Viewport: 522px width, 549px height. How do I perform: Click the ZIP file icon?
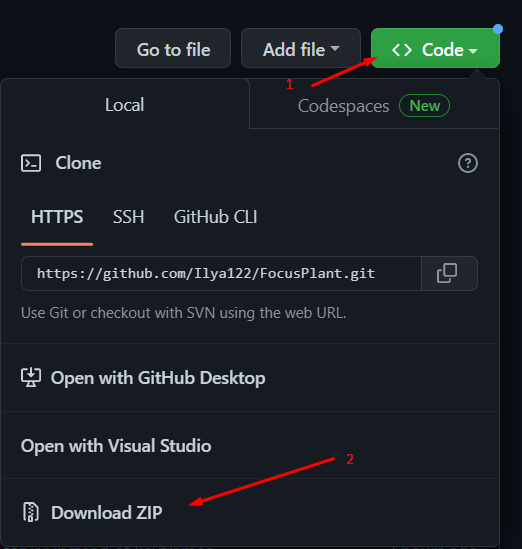(x=31, y=512)
